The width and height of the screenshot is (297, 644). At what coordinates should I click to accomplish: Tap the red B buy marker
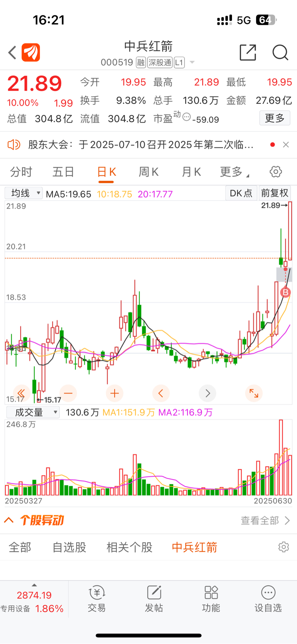[x=285, y=292]
